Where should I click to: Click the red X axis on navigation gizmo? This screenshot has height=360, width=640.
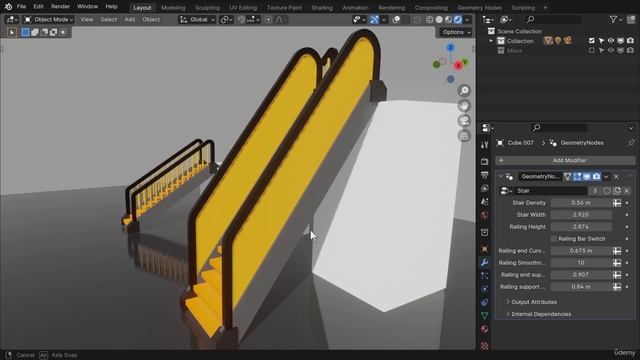pos(458,65)
